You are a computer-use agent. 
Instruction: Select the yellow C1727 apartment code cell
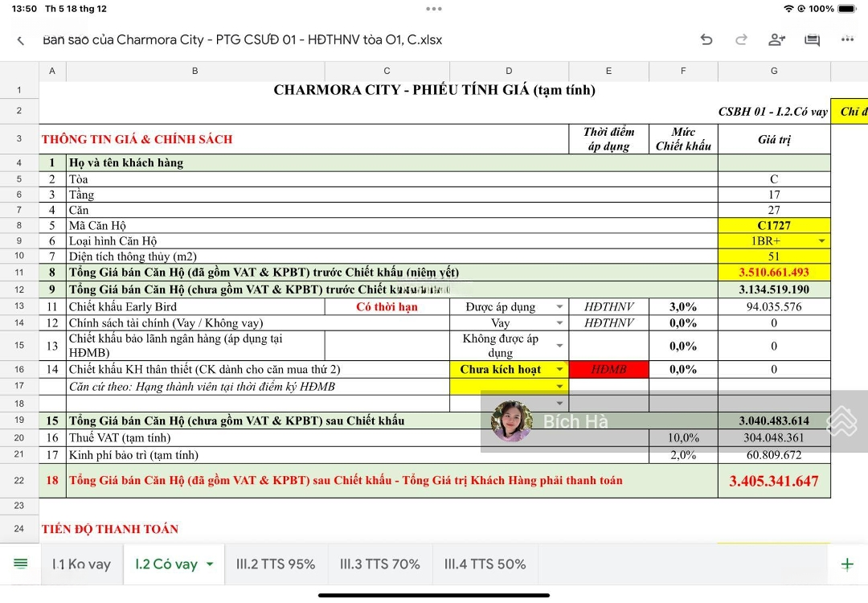(x=774, y=226)
